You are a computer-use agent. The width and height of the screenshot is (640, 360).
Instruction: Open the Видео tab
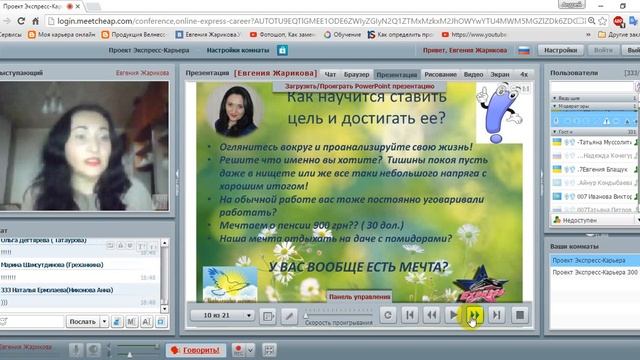[473, 74]
